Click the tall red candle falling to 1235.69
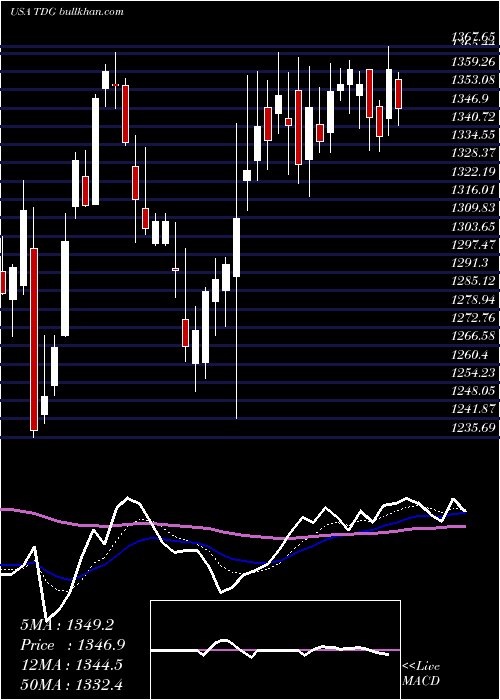 click(x=34, y=339)
